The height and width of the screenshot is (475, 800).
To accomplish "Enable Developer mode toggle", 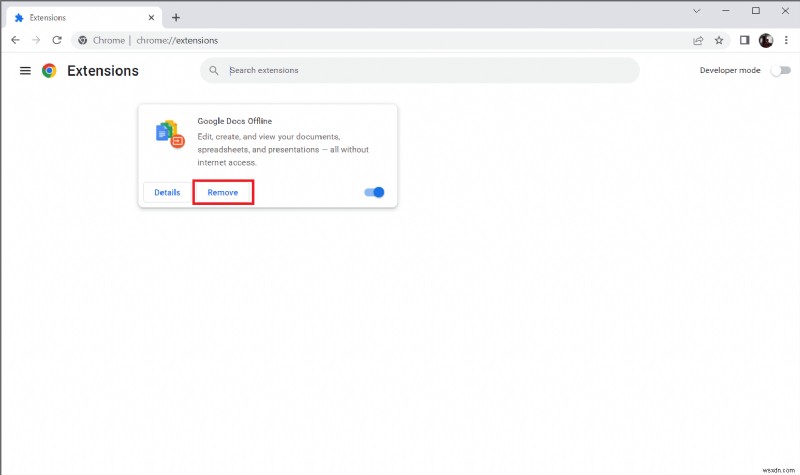I will tap(781, 70).
